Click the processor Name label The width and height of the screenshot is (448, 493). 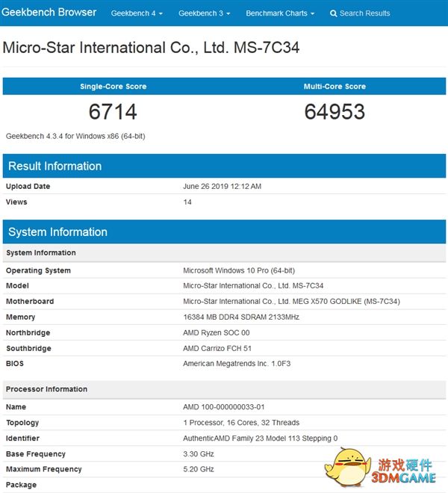[16, 407]
